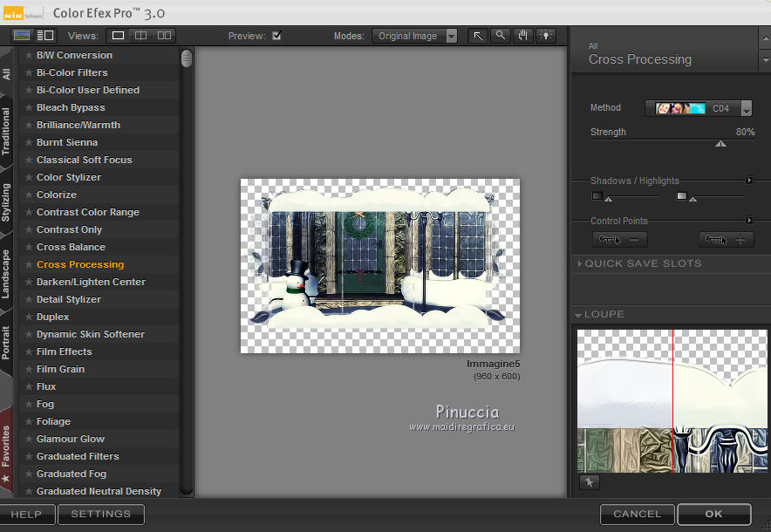Open the Method C04 dropdown
The width and height of the screenshot is (771, 532).
(746, 109)
